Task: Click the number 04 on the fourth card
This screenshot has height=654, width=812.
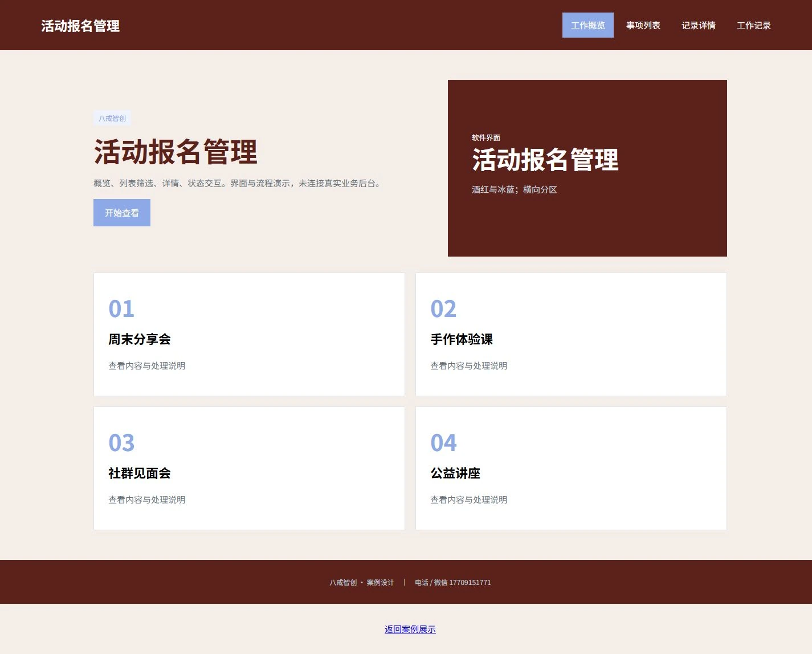Action: pos(443,443)
